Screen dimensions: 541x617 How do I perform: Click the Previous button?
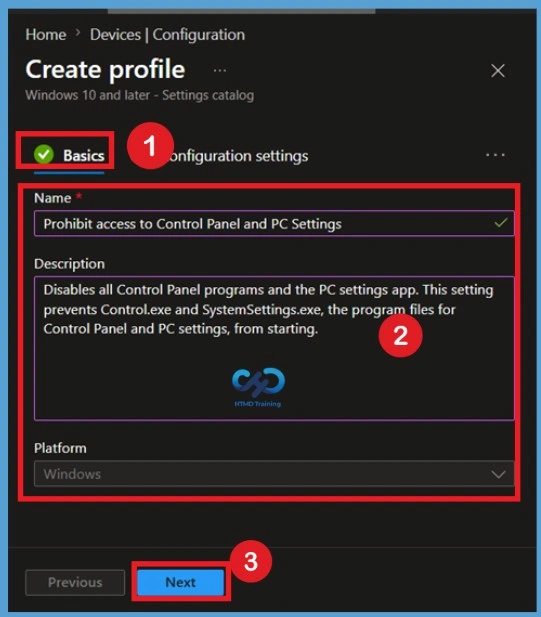tap(75, 582)
